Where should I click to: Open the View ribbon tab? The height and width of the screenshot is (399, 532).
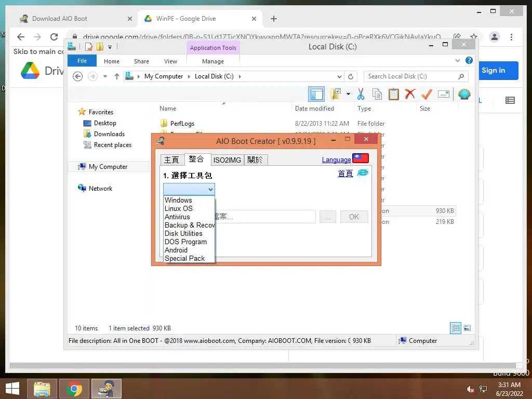pyautogui.click(x=170, y=61)
